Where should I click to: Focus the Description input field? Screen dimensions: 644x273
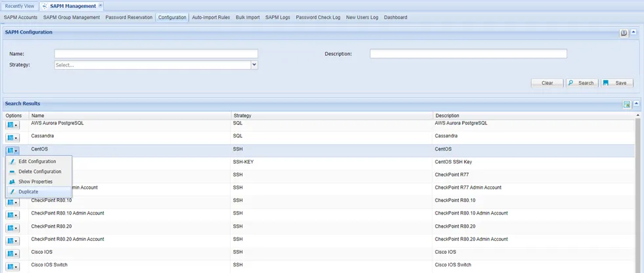(469, 54)
